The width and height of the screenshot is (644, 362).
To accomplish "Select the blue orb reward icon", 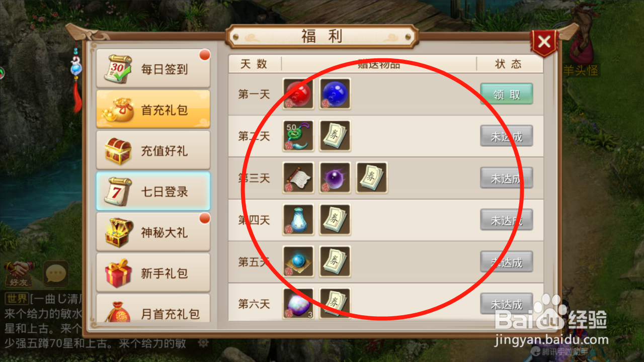I will point(335,94).
